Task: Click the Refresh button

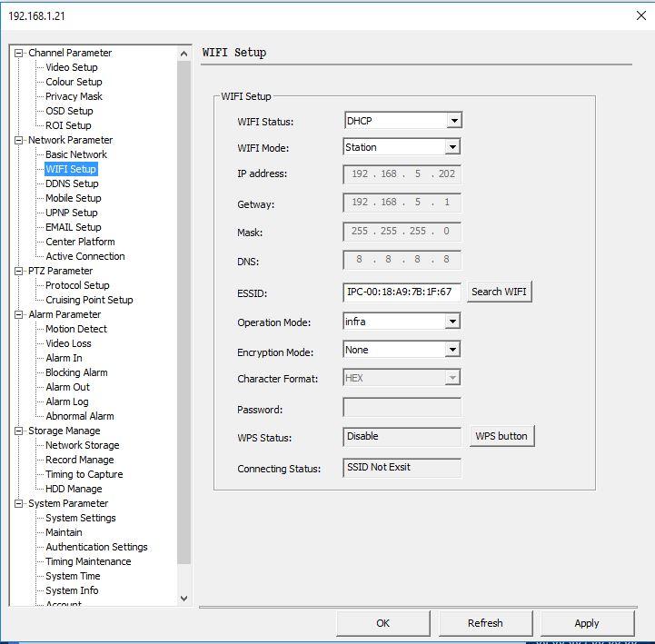Action: 485,623
